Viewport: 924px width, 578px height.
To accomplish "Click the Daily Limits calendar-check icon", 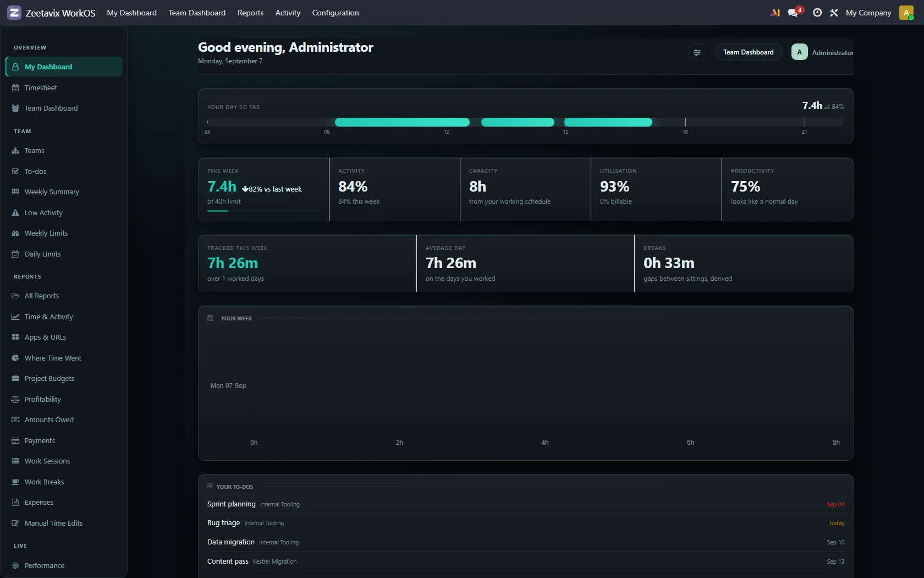I will coord(15,254).
